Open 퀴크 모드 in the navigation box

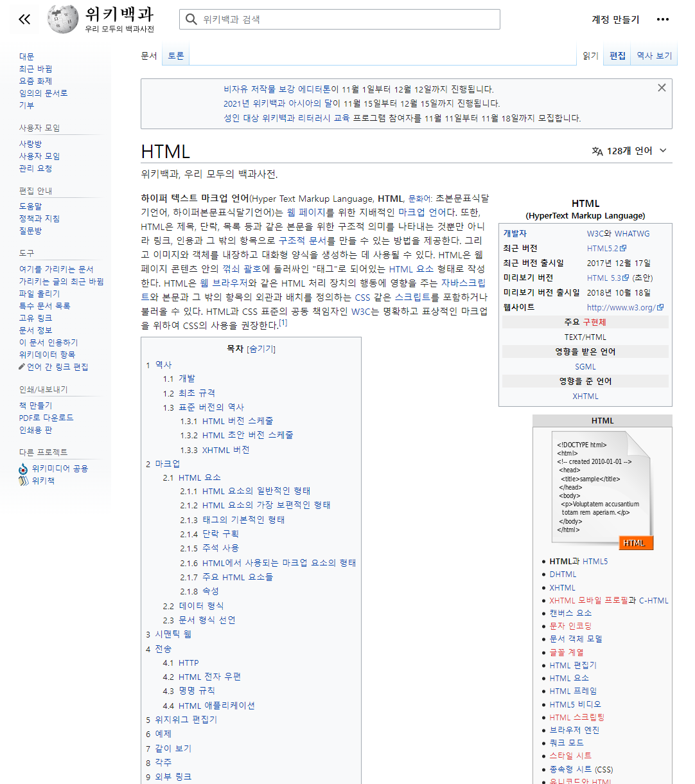click(x=567, y=743)
